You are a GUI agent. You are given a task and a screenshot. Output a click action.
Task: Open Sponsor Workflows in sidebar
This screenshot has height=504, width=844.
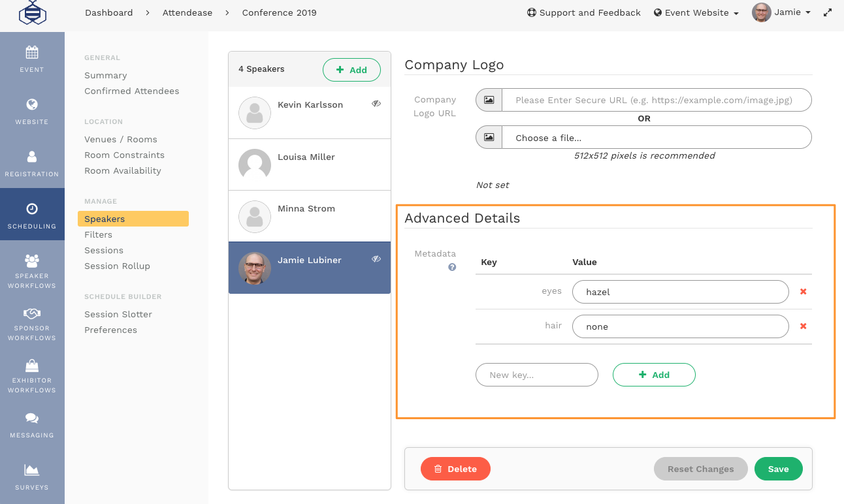pos(32,323)
